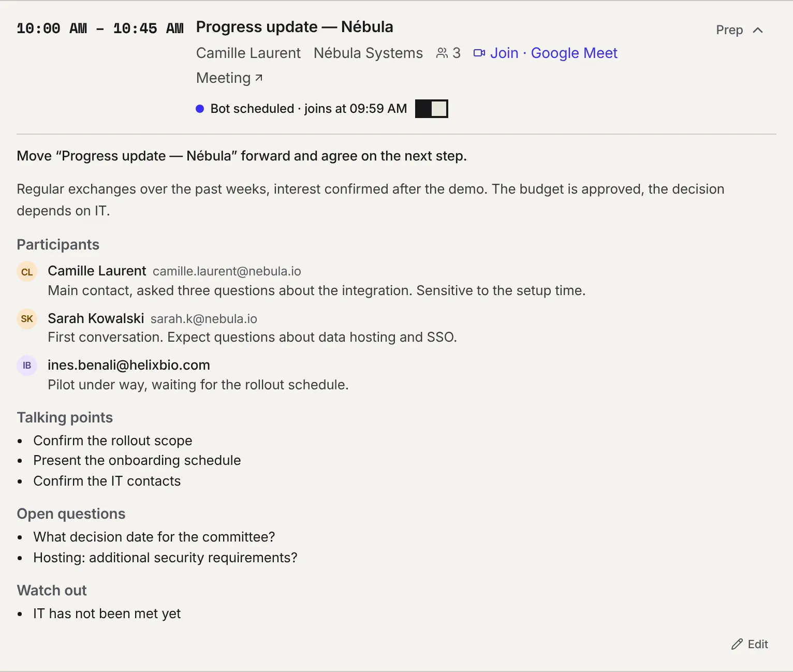Click the Camille Laurent participant name in list
The width and height of the screenshot is (793, 672).
(x=97, y=271)
